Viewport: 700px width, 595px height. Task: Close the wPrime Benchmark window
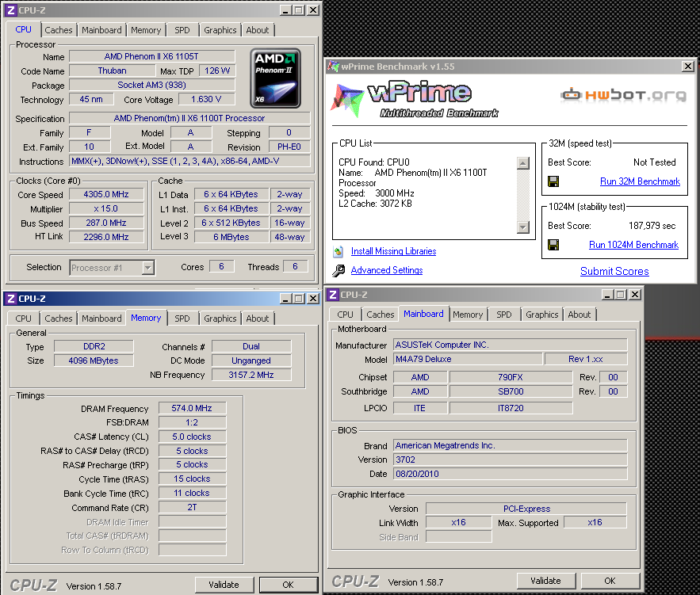tap(688, 67)
